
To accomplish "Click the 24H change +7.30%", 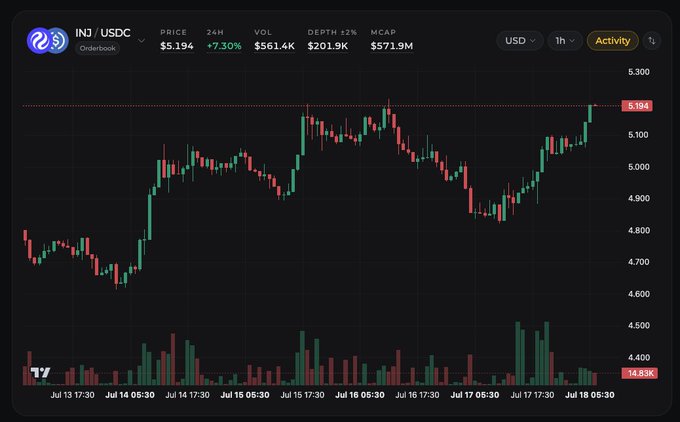I will tap(224, 46).
